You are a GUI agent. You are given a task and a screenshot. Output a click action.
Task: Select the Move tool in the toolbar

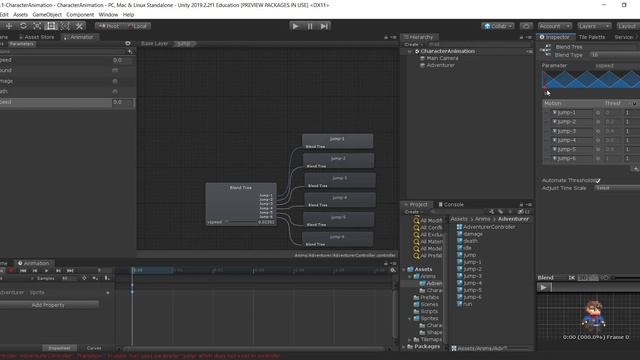point(9,26)
